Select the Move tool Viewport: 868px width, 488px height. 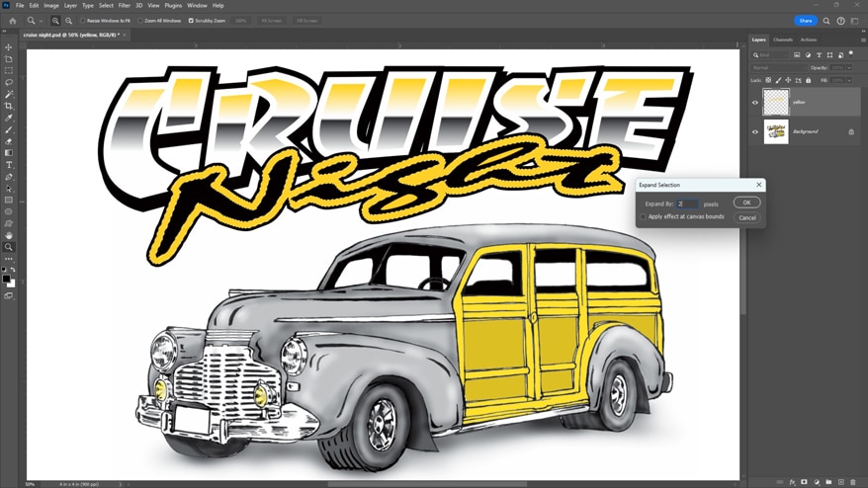click(9, 47)
